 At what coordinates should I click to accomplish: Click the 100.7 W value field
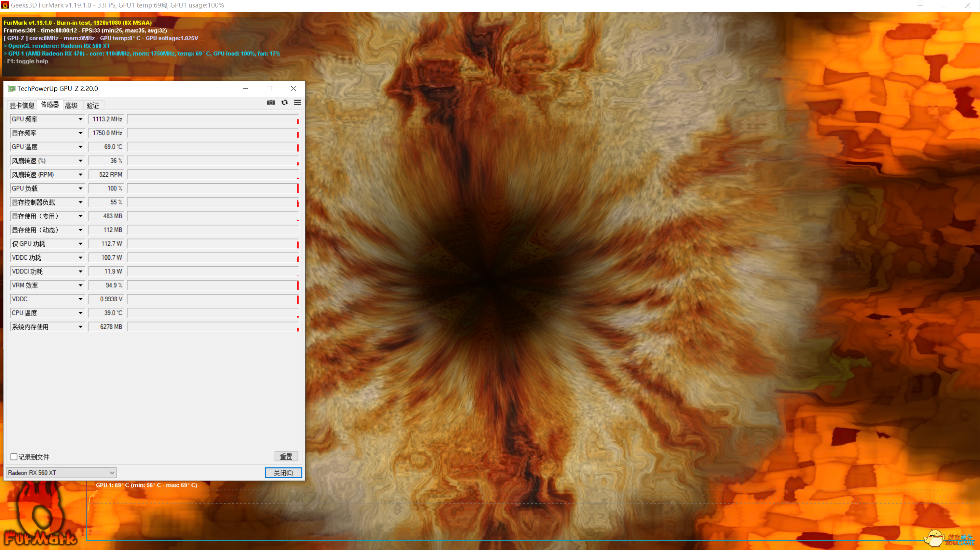point(106,258)
